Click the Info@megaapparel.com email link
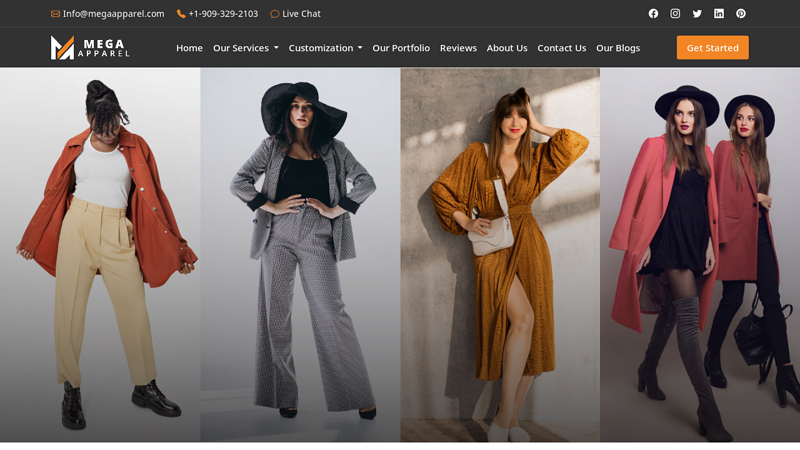This screenshot has width=800, height=450. tap(113, 14)
